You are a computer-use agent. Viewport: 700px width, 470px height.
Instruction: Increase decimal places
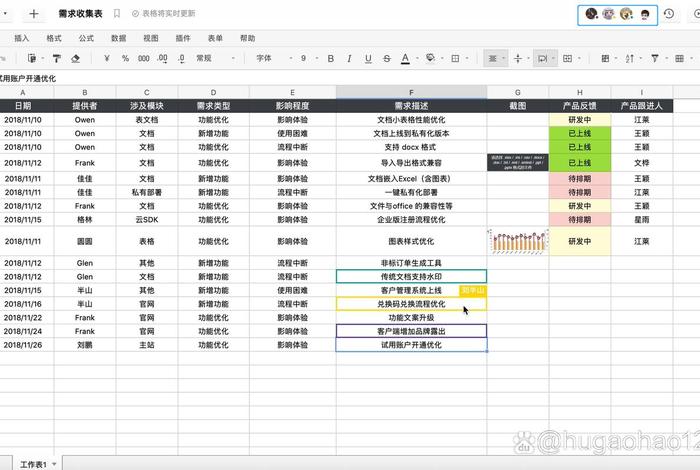163,58
